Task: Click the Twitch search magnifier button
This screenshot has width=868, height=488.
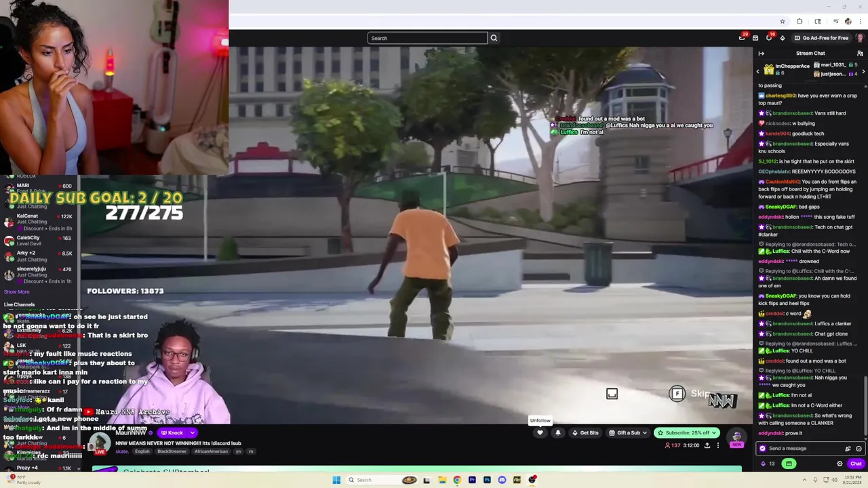Action: [x=494, y=38]
